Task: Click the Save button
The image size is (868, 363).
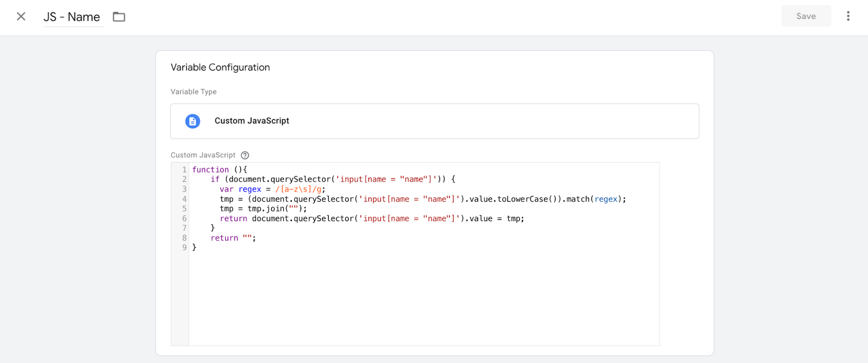Action: coord(806,16)
